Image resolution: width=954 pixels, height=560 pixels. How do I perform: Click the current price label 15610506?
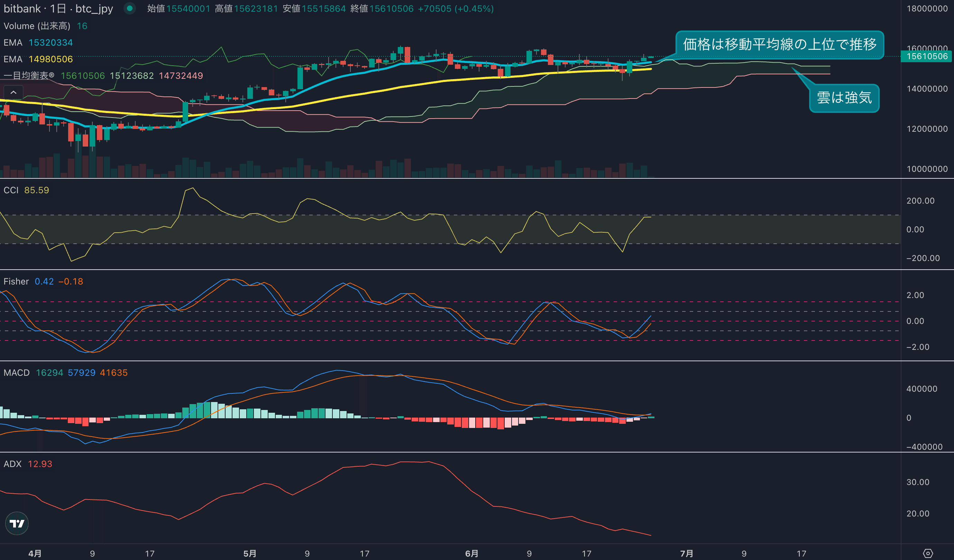pyautogui.click(x=927, y=57)
